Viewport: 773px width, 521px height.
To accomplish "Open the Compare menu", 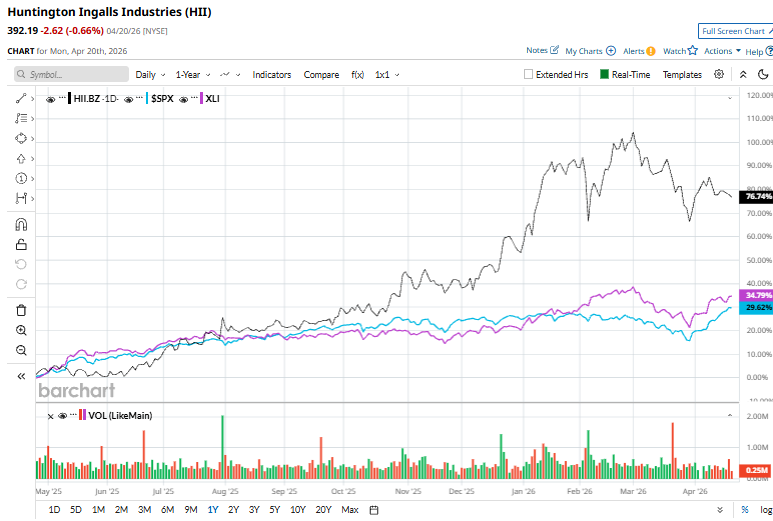I will click(321, 75).
